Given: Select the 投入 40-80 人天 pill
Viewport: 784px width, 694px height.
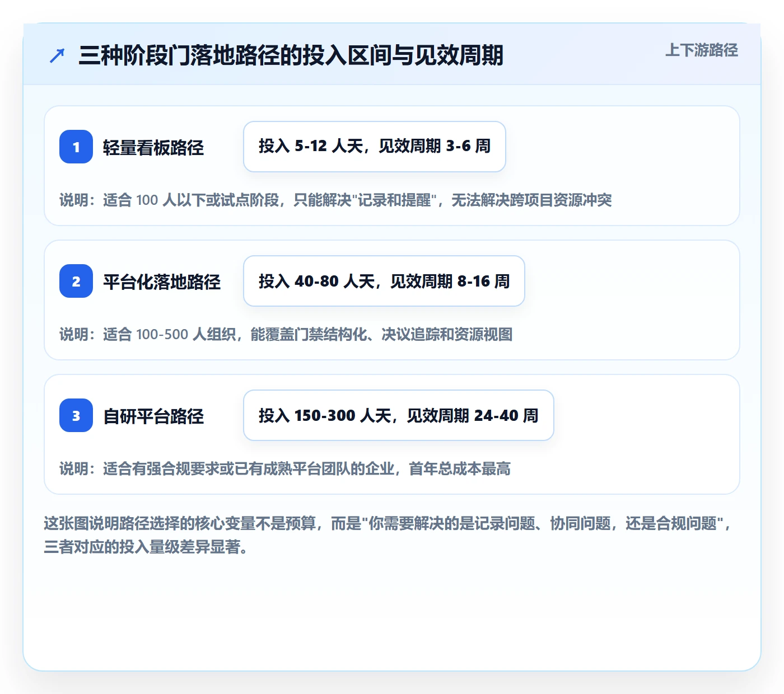Looking at the screenshot, I should (x=384, y=281).
